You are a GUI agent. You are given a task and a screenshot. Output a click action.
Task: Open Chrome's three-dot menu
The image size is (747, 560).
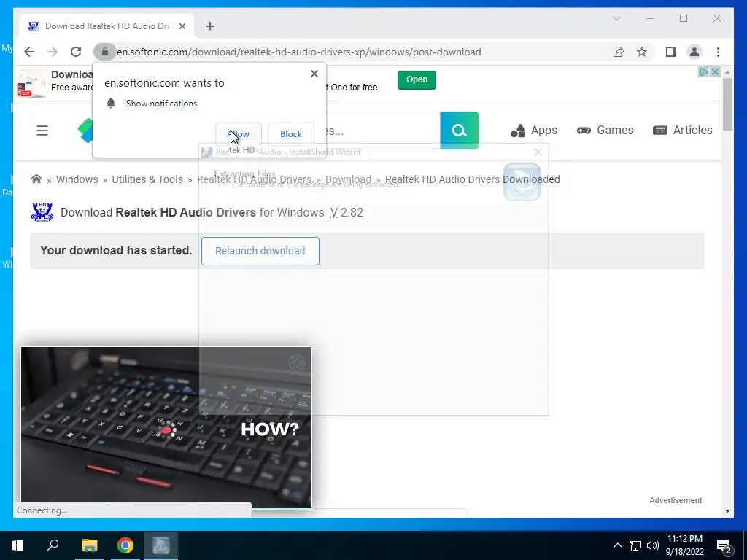[718, 52]
